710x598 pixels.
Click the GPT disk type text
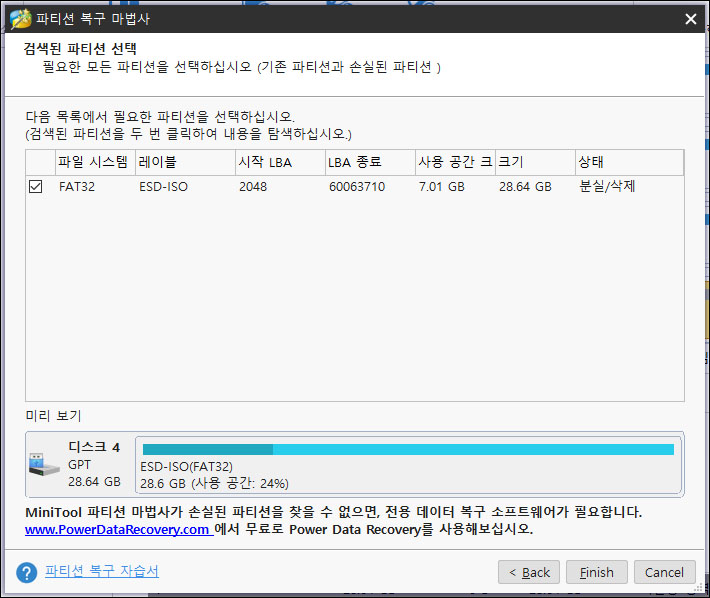click(x=80, y=465)
